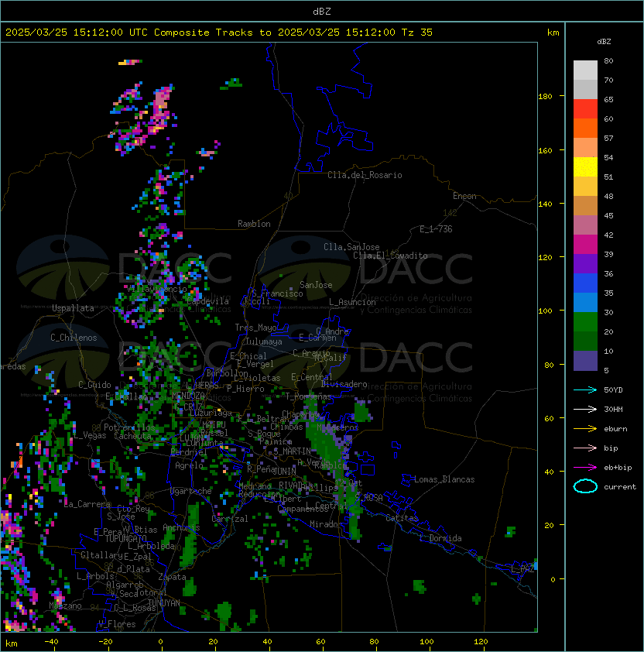644x652 pixels.
Task: Click legend label 'current'
Action: tap(620, 487)
